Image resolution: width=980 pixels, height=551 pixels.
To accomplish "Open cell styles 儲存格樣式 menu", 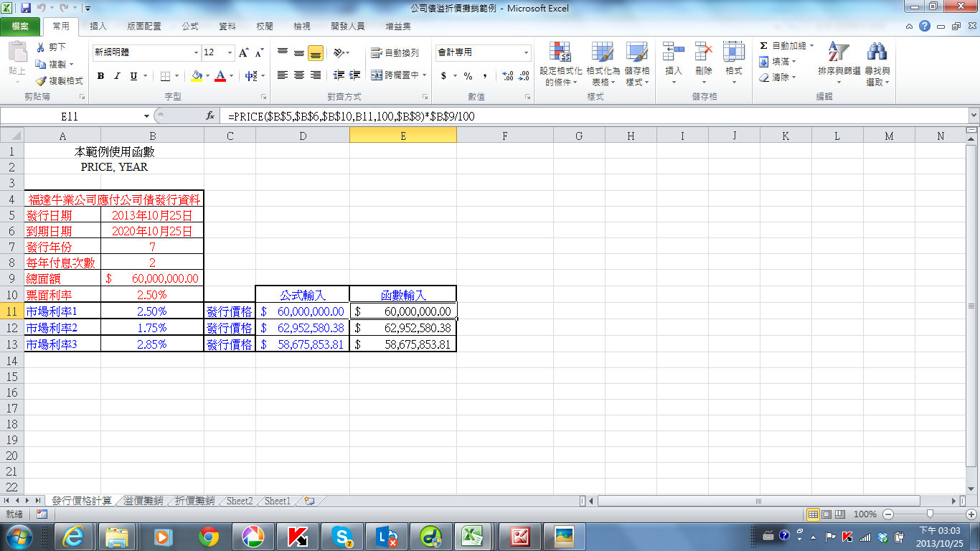I will pyautogui.click(x=637, y=64).
